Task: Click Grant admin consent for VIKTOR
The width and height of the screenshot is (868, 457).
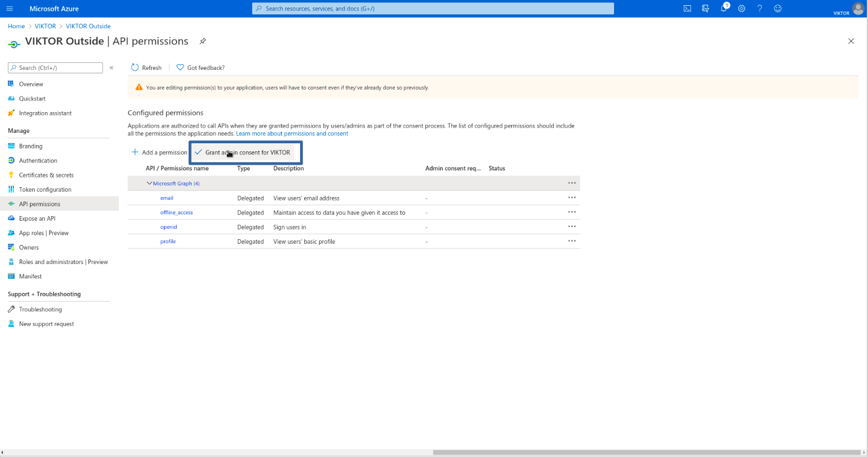Action: point(247,153)
